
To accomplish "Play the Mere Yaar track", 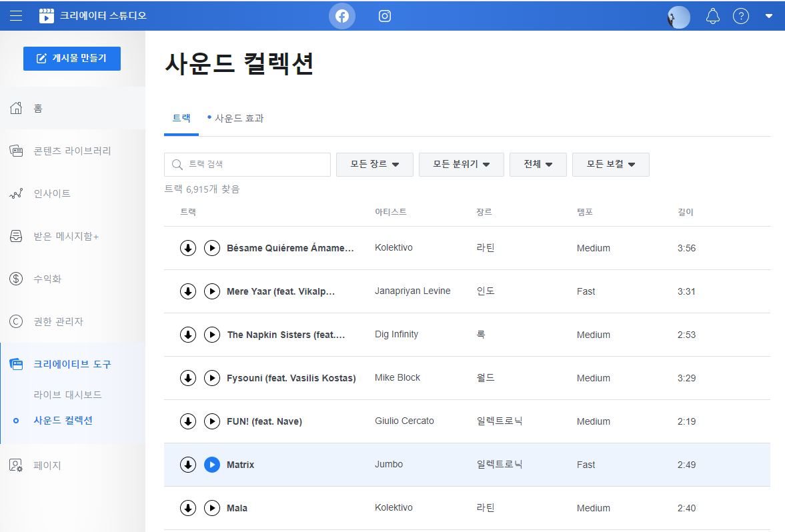I will pos(212,292).
